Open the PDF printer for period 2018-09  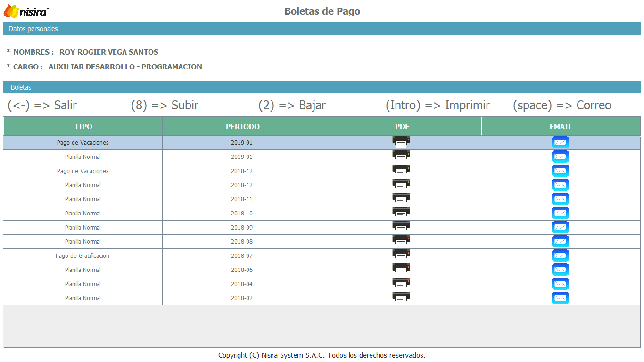401,227
